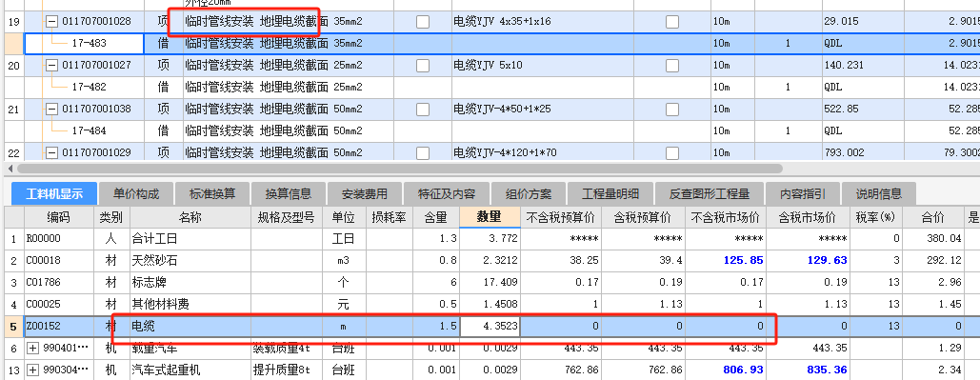Click the quantity 140.231 for item 011707001027
The image size is (980, 380).
click(x=844, y=66)
